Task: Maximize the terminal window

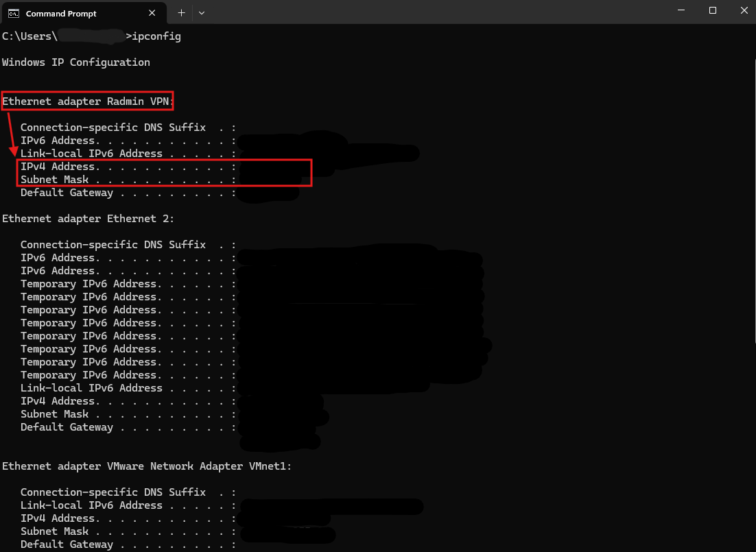Action: tap(713, 10)
